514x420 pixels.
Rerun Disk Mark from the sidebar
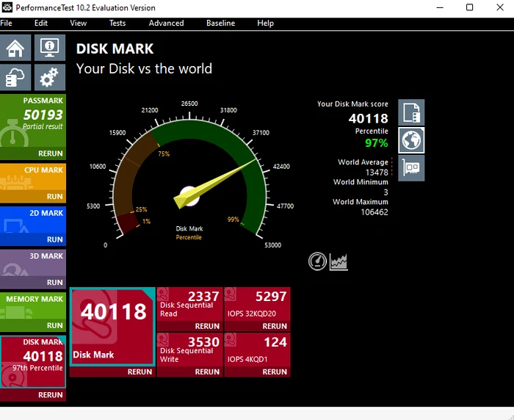pos(50,395)
